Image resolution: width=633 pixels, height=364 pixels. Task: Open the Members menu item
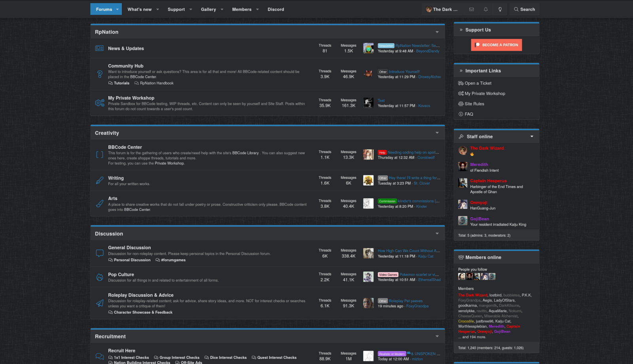click(x=242, y=9)
